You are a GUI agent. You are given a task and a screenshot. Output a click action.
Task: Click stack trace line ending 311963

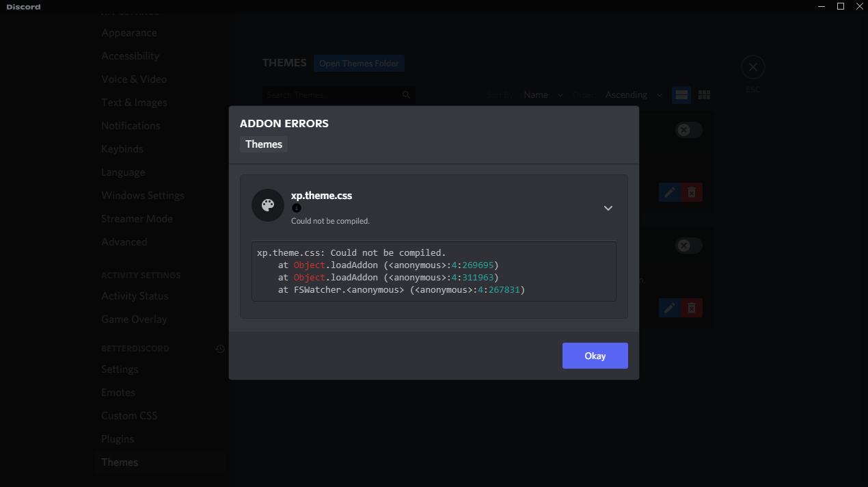coord(388,278)
